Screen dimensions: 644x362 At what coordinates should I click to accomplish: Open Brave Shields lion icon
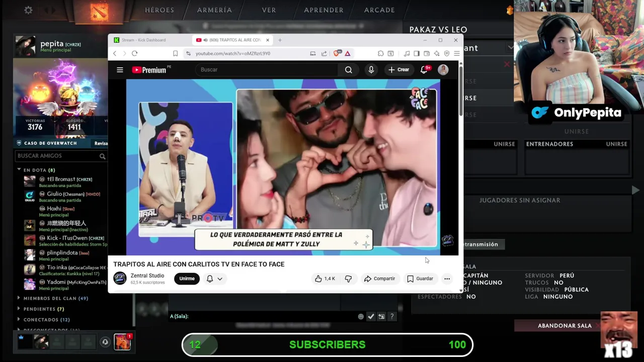coord(337,53)
